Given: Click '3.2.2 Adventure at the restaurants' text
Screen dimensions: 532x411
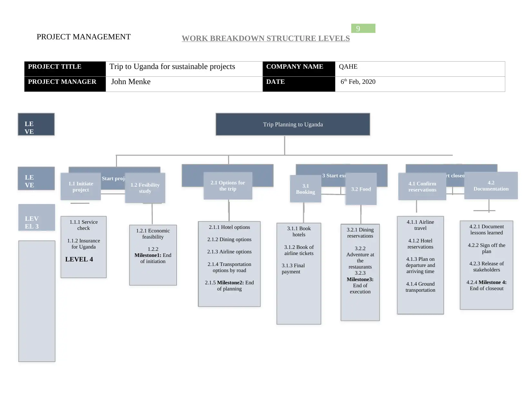Looking at the screenshot, I should click(360, 258).
